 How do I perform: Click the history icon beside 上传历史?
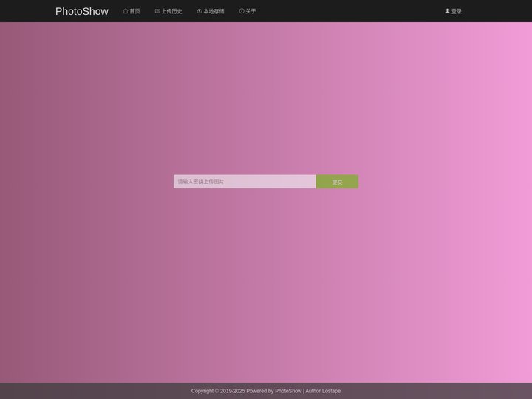click(x=157, y=11)
